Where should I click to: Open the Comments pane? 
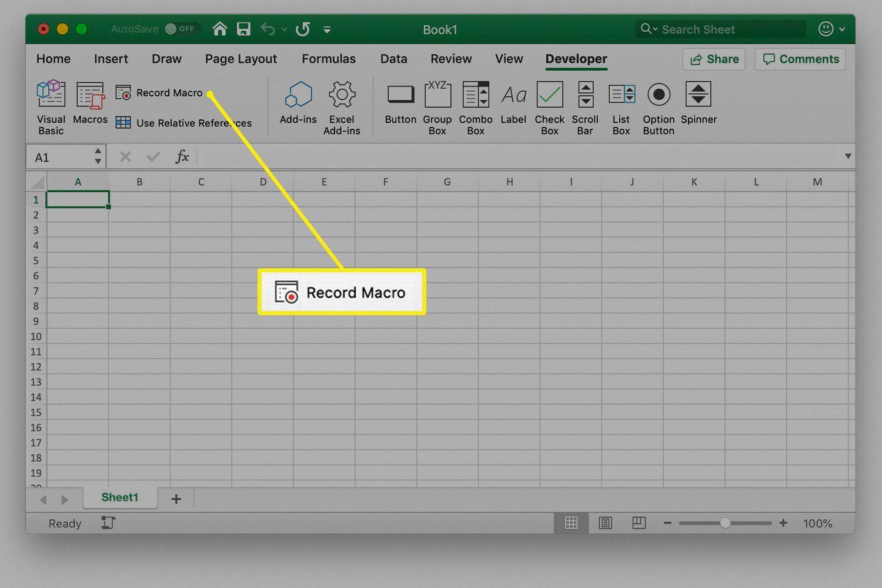click(x=800, y=59)
